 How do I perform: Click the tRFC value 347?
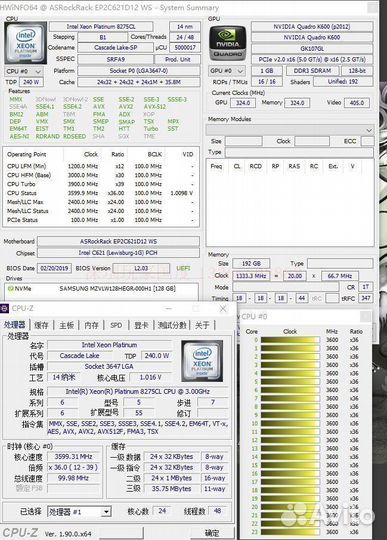[x=366, y=298]
